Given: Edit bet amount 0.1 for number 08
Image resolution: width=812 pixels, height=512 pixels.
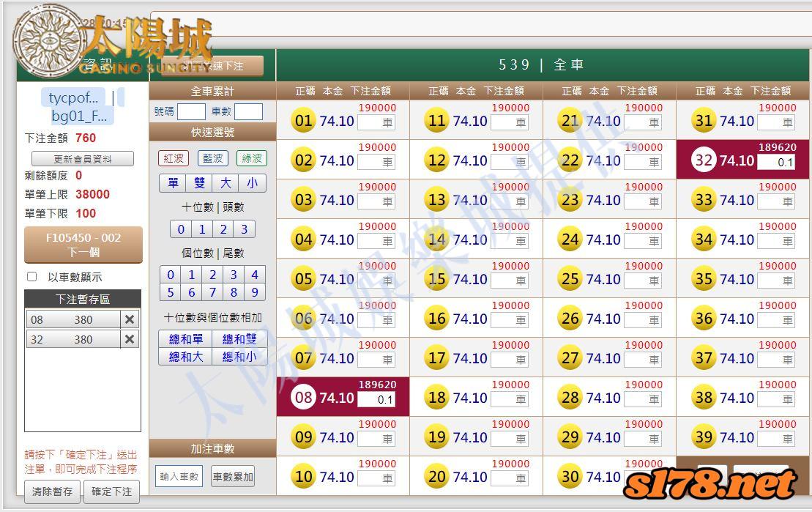Looking at the screenshot, I should (376, 399).
